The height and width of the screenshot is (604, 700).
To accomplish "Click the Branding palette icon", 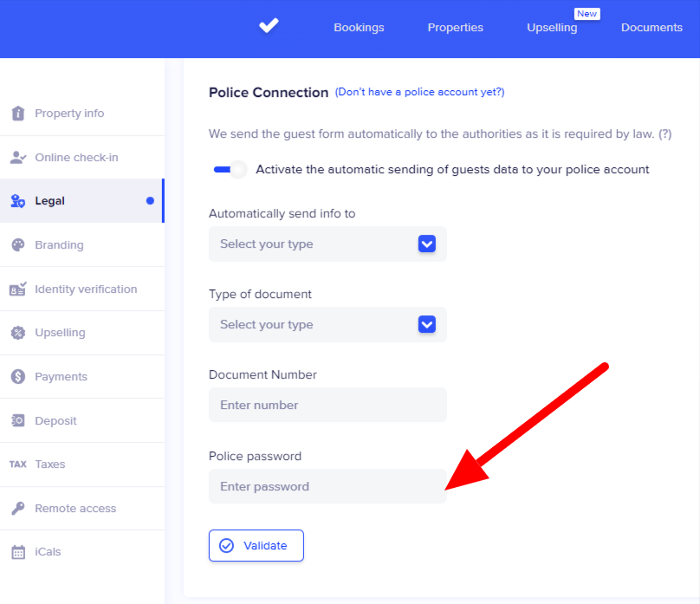I will tap(17, 245).
